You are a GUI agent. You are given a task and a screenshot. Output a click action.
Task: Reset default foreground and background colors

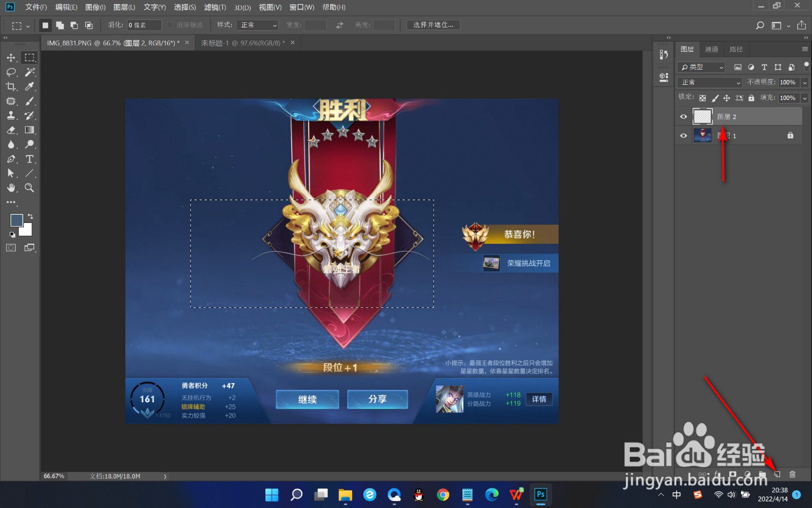[12, 235]
